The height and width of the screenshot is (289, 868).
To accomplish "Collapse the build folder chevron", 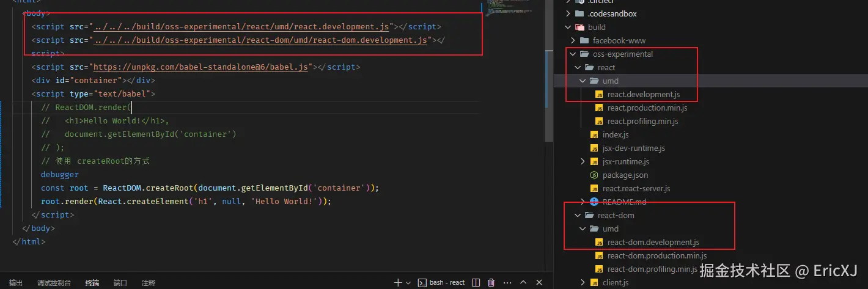I will (x=568, y=27).
